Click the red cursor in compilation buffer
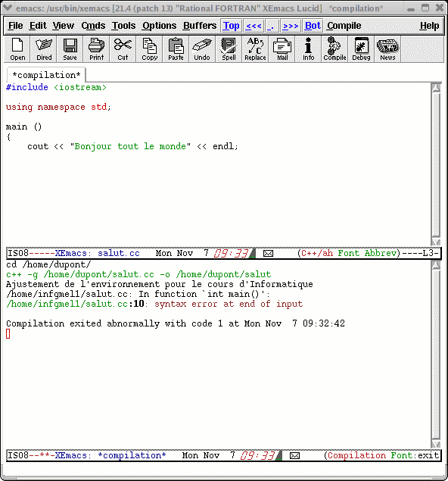448x481 pixels. click(x=8, y=334)
